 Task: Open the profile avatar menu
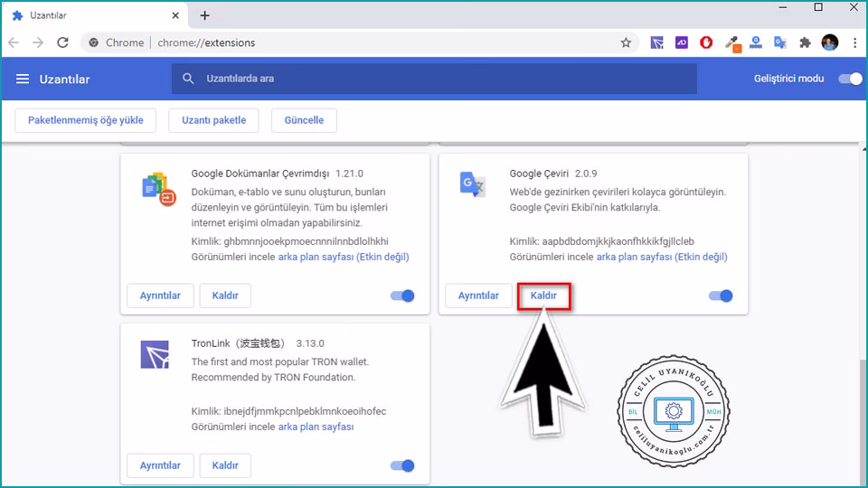(830, 42)
